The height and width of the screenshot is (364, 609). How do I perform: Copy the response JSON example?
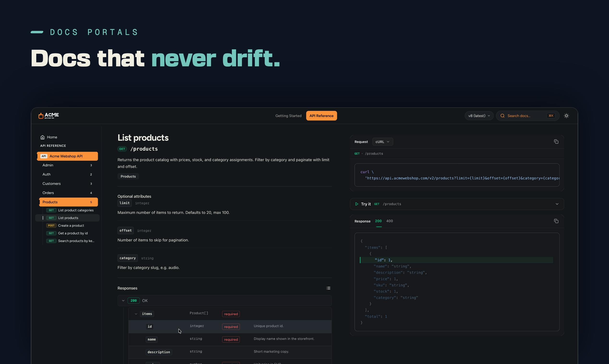[x=556, y=221]
